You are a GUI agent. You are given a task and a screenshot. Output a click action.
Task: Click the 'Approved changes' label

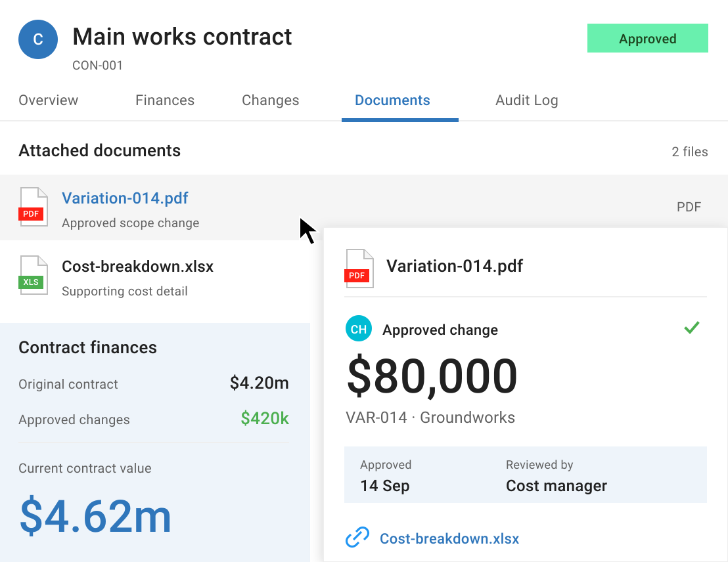pyautogui.click(x=74, y=420)
